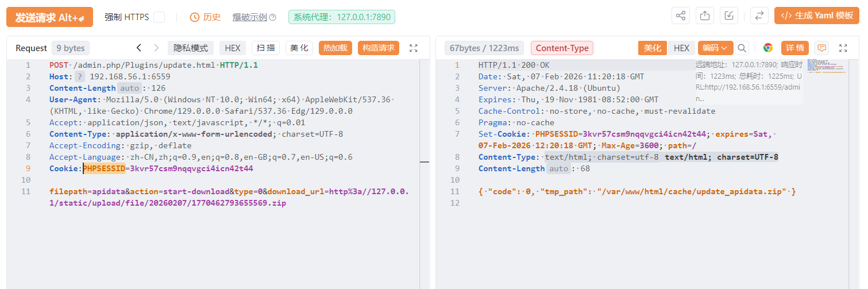Expand the Request panel to fullscreen

point(414,48)
